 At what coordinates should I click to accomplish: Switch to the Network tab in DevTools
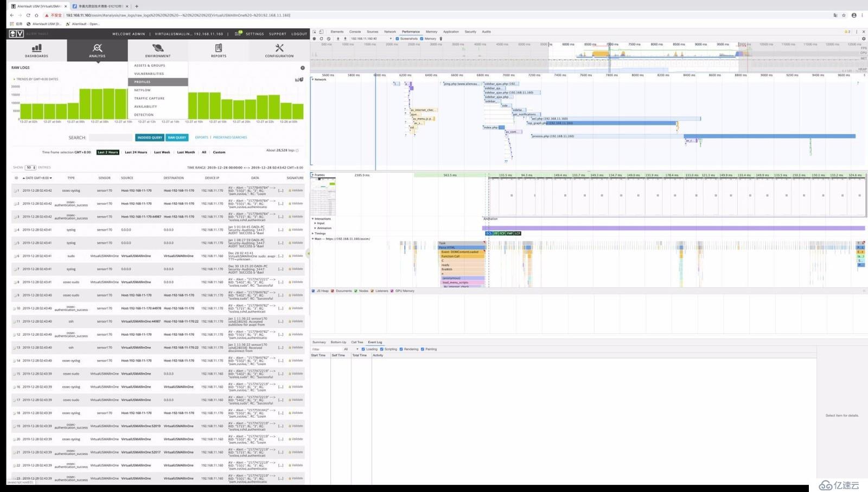pyautogui.click(x=390, y=31)
